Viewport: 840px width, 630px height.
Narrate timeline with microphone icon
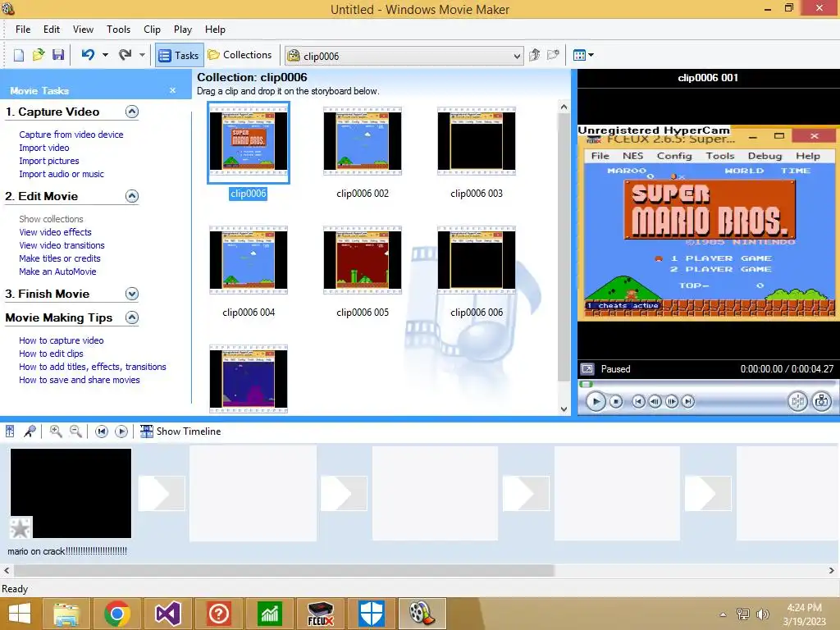[x=30, y=431]
